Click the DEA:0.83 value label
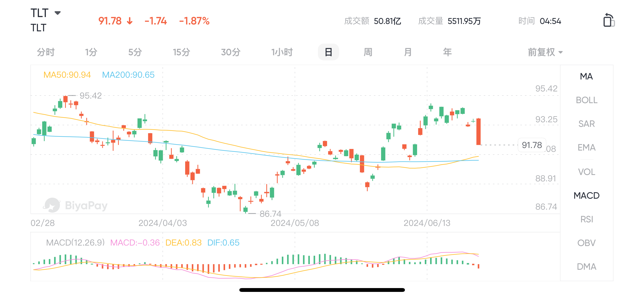644x298 pixels. [183, 242]
